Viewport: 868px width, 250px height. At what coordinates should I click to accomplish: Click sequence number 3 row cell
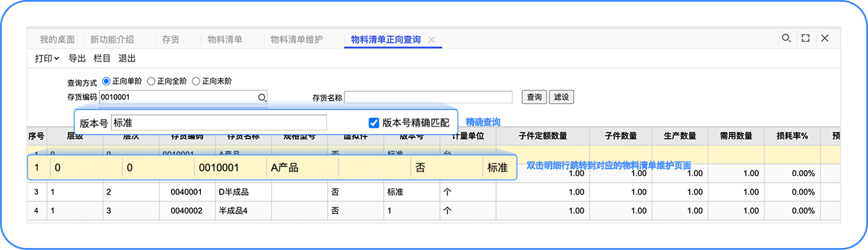pos(36,192)
